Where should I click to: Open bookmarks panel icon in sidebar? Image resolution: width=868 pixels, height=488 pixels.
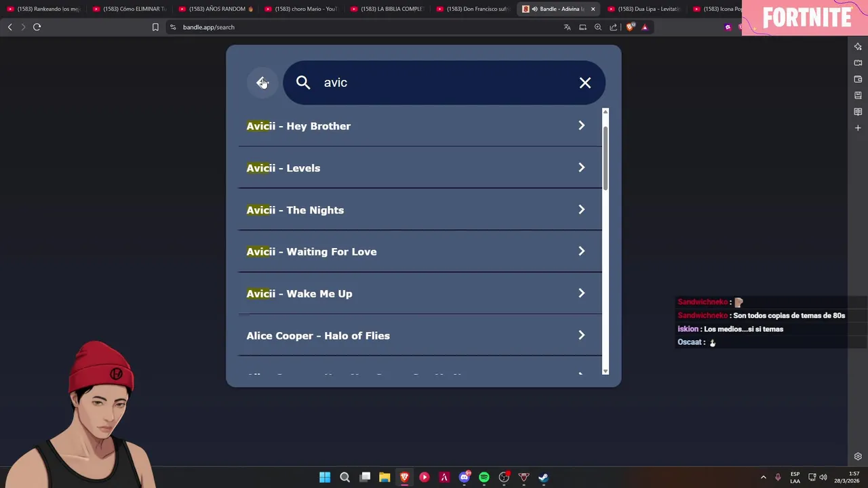pos(858,96)
